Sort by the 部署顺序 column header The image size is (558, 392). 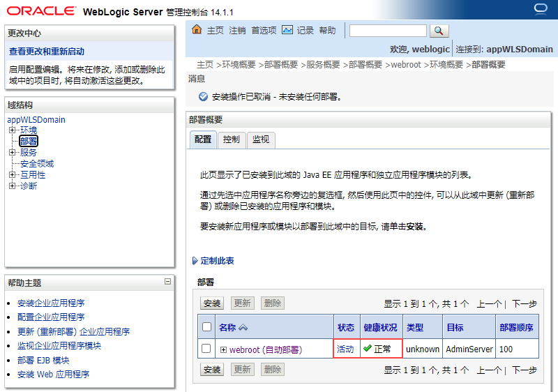coord(516,327)
